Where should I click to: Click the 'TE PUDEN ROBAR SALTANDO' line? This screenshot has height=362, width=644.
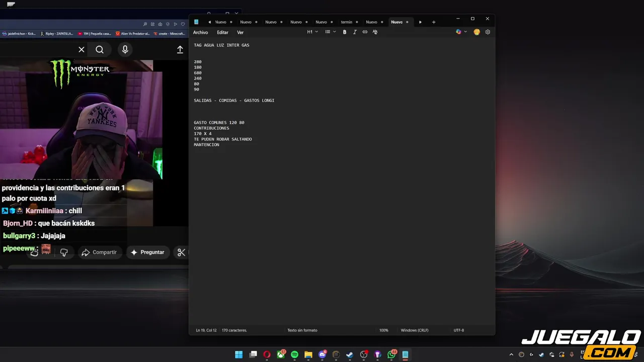coord(223,139)
